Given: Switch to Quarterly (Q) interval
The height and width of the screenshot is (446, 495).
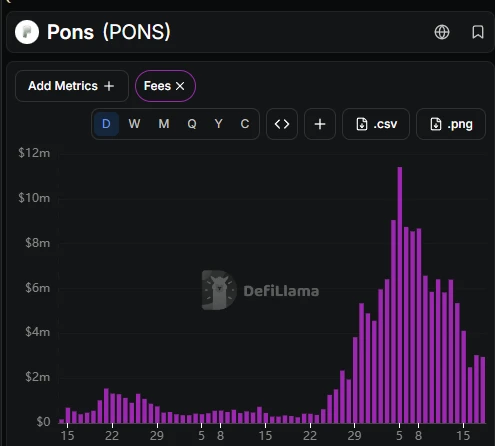Looking at the screenshot, I should click(192, 124).
